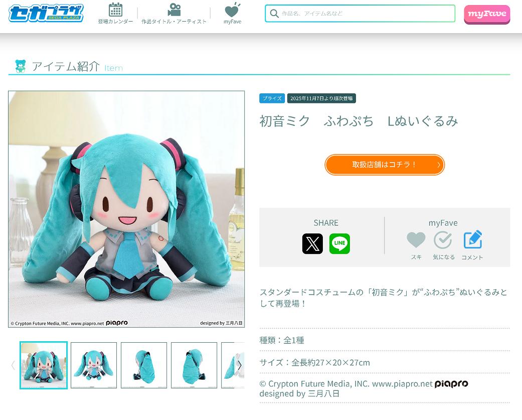Show next thumbnails with right chevron
This screenshot has width=522, height=420.
click(239, 365)
